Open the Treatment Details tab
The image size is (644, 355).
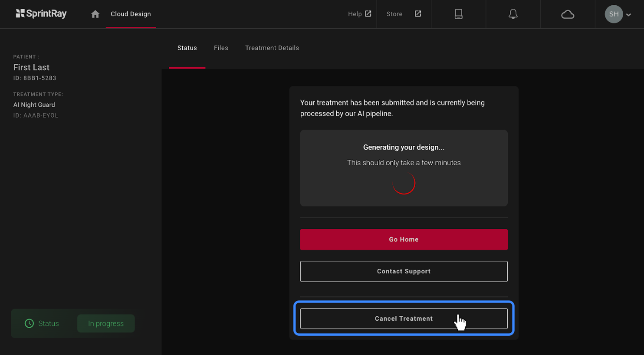coord(272,48)
